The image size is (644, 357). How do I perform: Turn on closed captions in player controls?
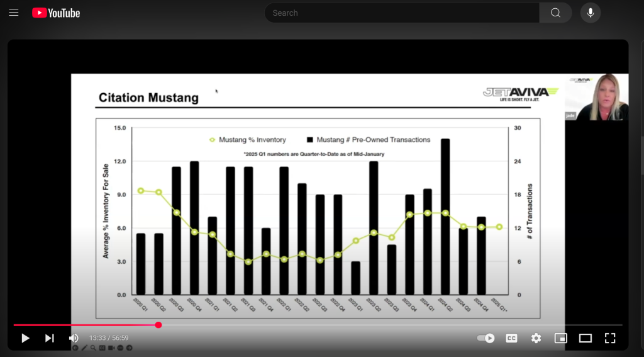511,338
